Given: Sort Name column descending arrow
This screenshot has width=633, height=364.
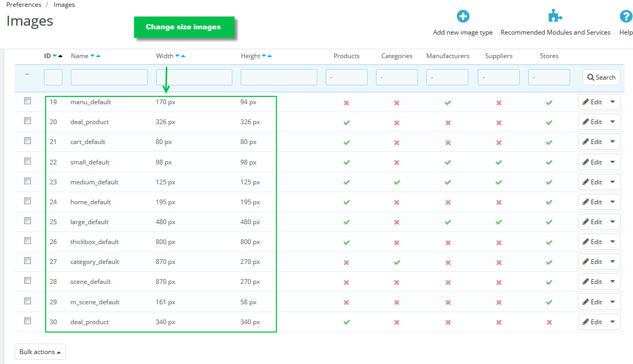Looking at the screenshot, I should coord(92,56).
